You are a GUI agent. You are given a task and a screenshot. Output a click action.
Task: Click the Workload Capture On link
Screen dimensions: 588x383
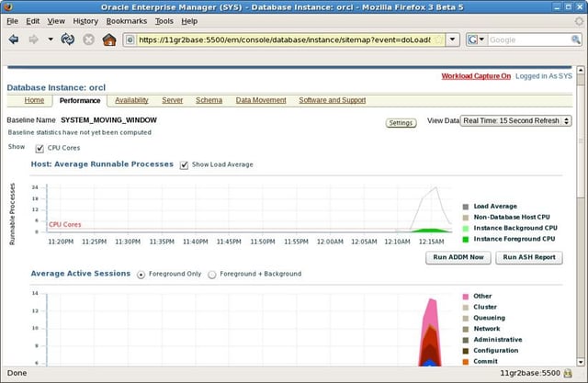[x=476, y=76]
